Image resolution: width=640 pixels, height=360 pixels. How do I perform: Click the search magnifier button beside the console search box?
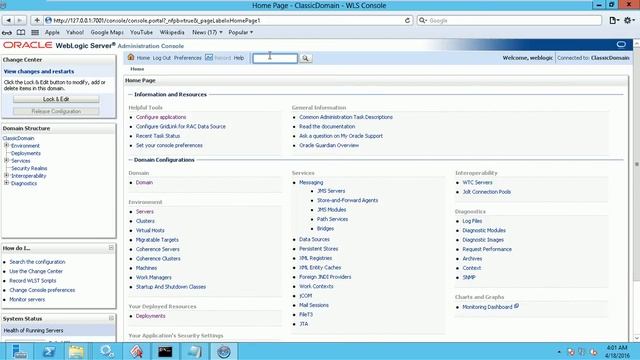[x=305, y=58]
